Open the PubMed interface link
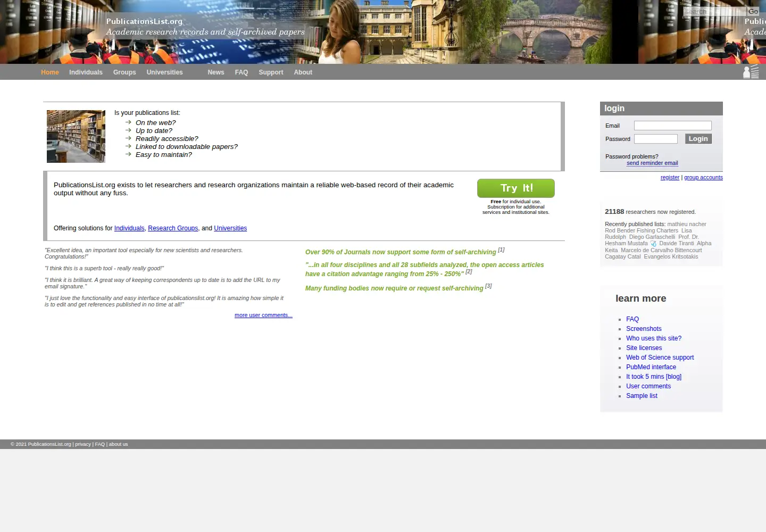 click(x=651, y=367)
